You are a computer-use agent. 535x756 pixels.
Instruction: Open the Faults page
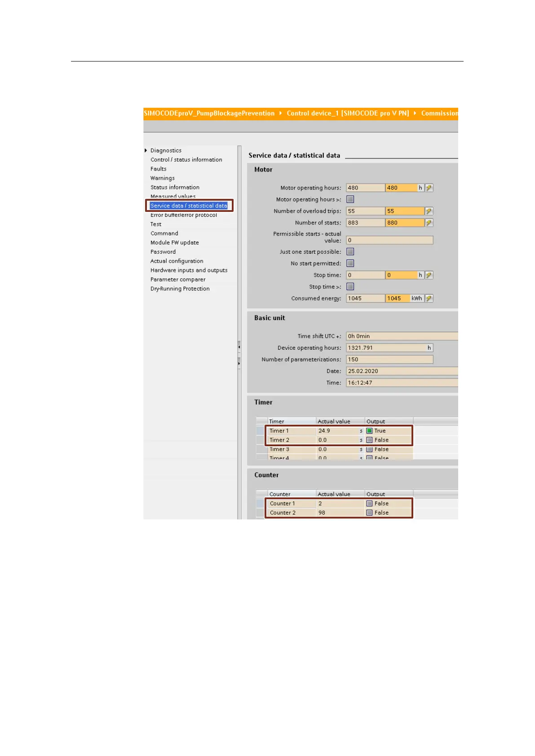pyautogui.click(x=159, y=169)
